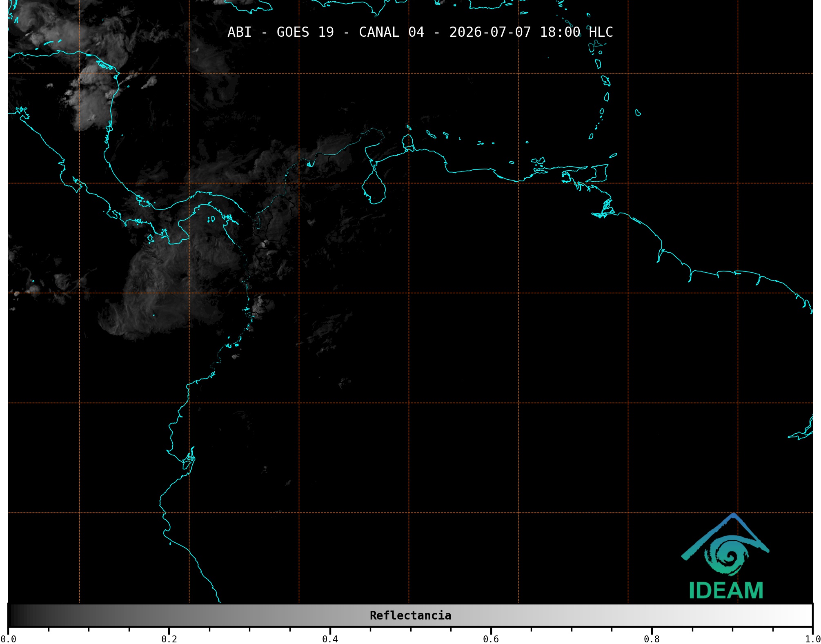Screen dimensions: 821x644
Task: Click the colorbar tick label '0.8'
Action: pos(652,639)
